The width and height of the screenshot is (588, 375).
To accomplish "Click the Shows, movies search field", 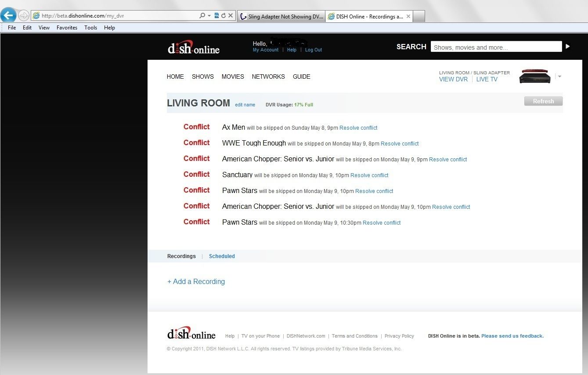I will (496, 47).
